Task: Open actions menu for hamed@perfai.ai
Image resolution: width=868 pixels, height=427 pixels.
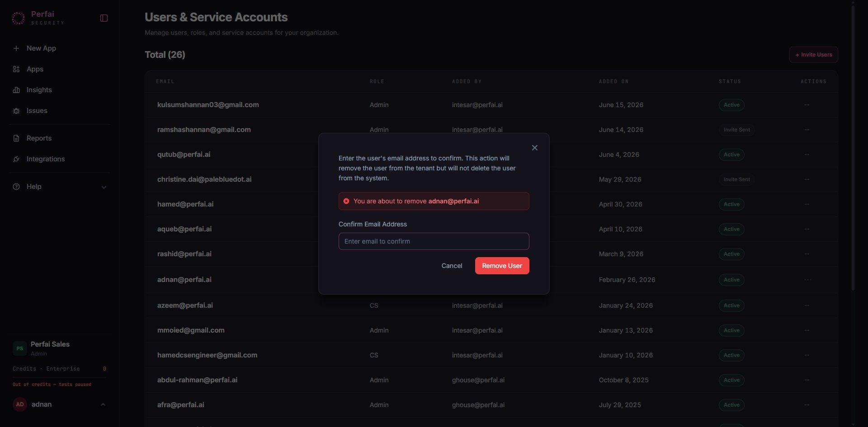Action: (807, 204)
